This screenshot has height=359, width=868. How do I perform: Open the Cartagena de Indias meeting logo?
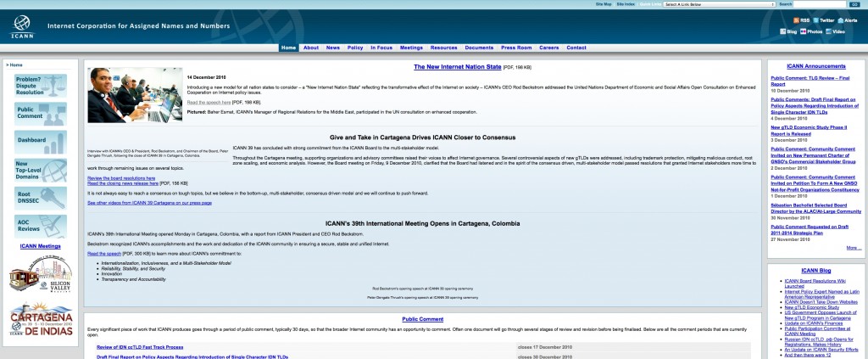pyautogui.click(x=41, y=320)
